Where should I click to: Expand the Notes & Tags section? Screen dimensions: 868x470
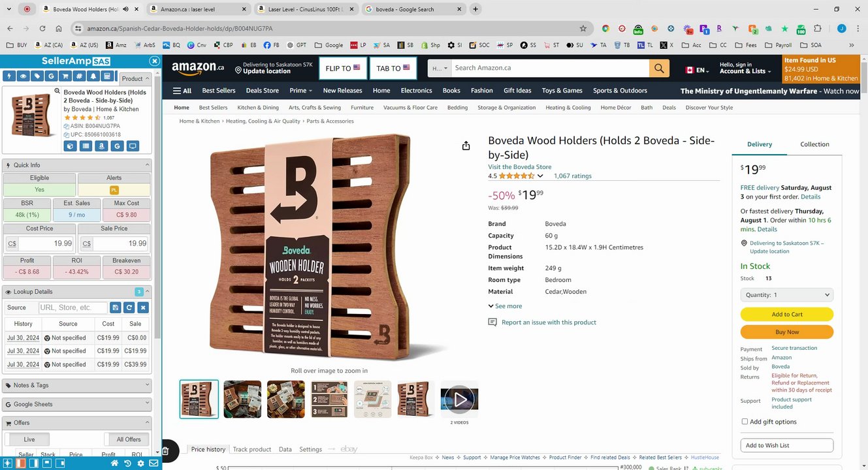(x=77, y=385)
